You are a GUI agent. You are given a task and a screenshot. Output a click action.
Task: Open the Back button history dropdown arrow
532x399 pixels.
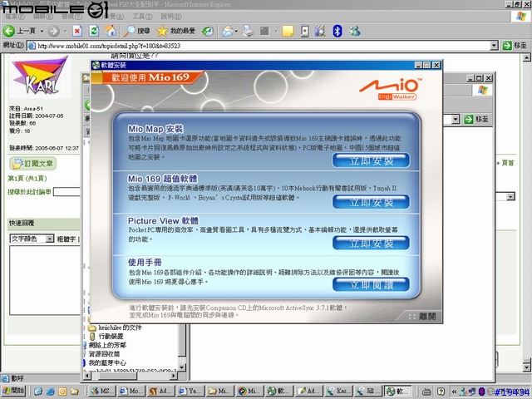(x=42, y=32)
